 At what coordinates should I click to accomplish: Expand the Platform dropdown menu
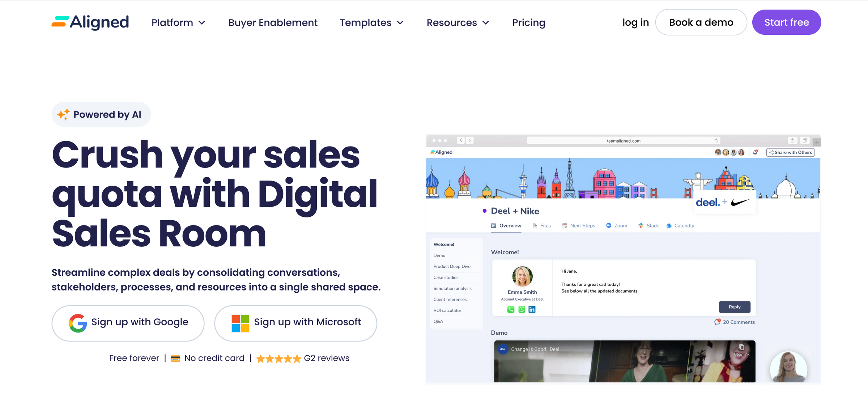[178, 22]
